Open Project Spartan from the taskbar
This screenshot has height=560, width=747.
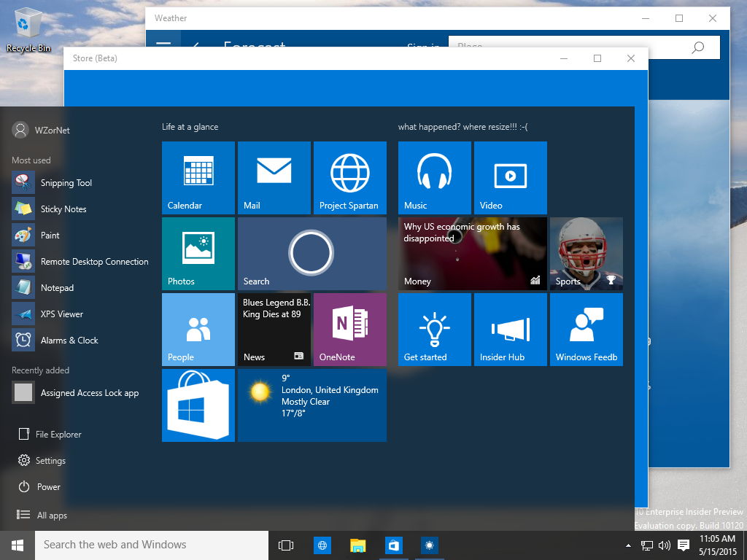[322, 545]
